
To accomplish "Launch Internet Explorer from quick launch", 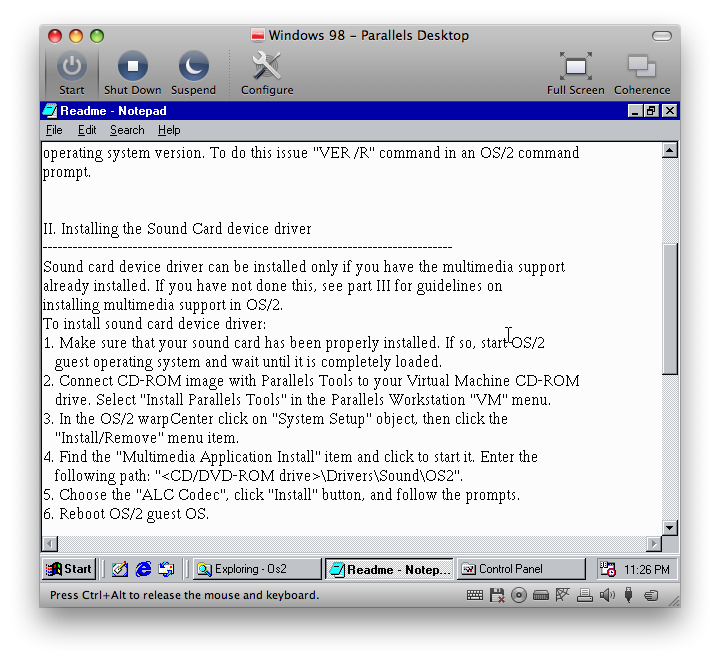I will coord(143,569).
